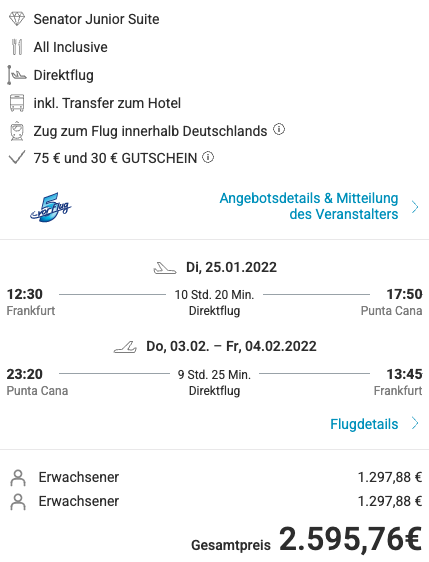Click the cutlery icon next to All Inclusive
Screen dimensions: 429x562
[17, 47]
